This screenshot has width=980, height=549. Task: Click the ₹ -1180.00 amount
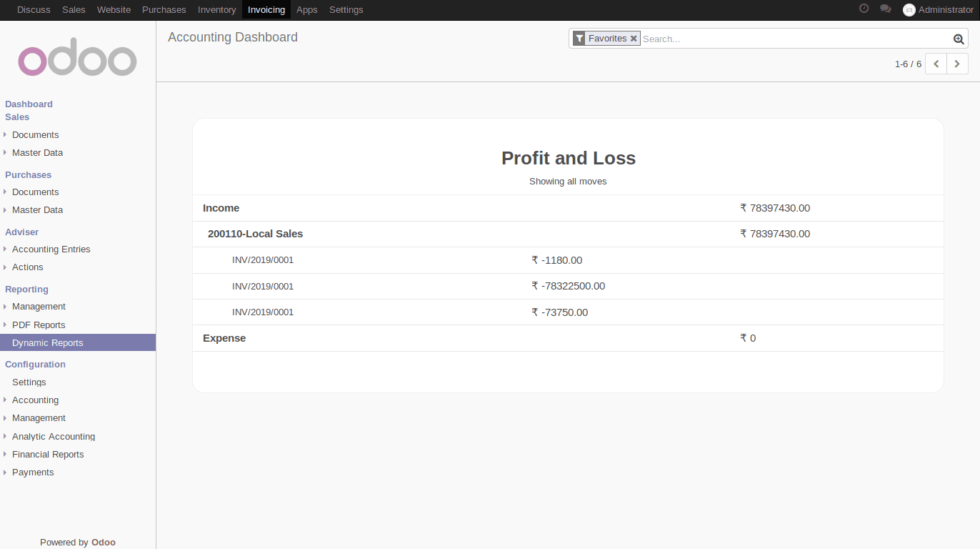(557, 260)
